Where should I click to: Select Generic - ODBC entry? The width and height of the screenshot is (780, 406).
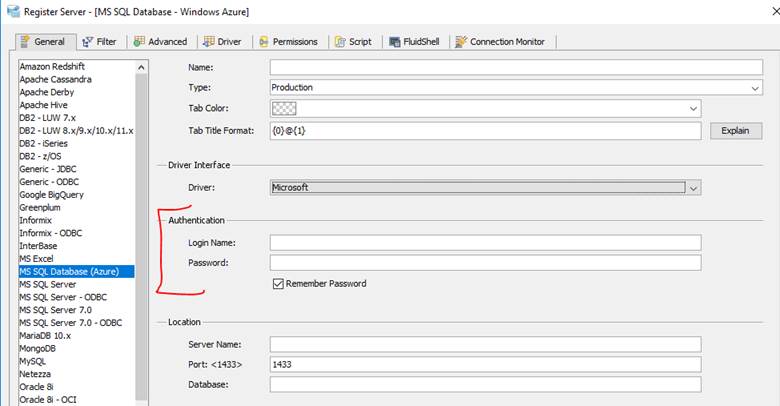[x=49, y=182]
